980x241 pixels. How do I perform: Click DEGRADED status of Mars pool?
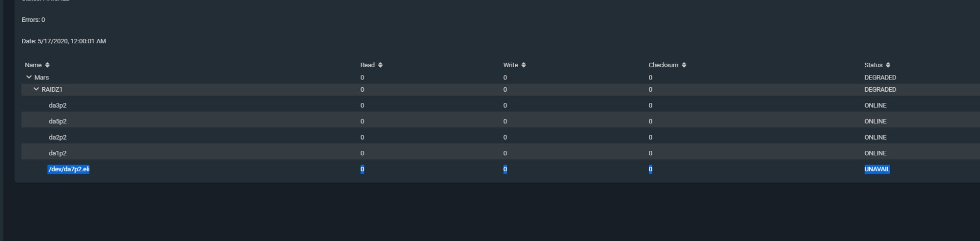880,77
